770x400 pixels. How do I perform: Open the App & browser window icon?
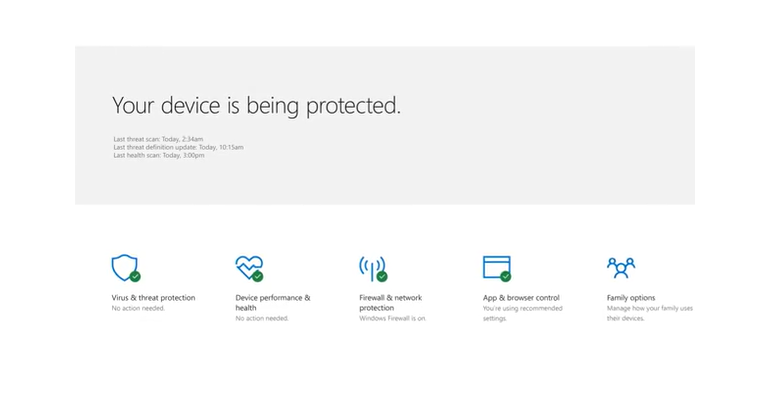click(x=497, y=268)
